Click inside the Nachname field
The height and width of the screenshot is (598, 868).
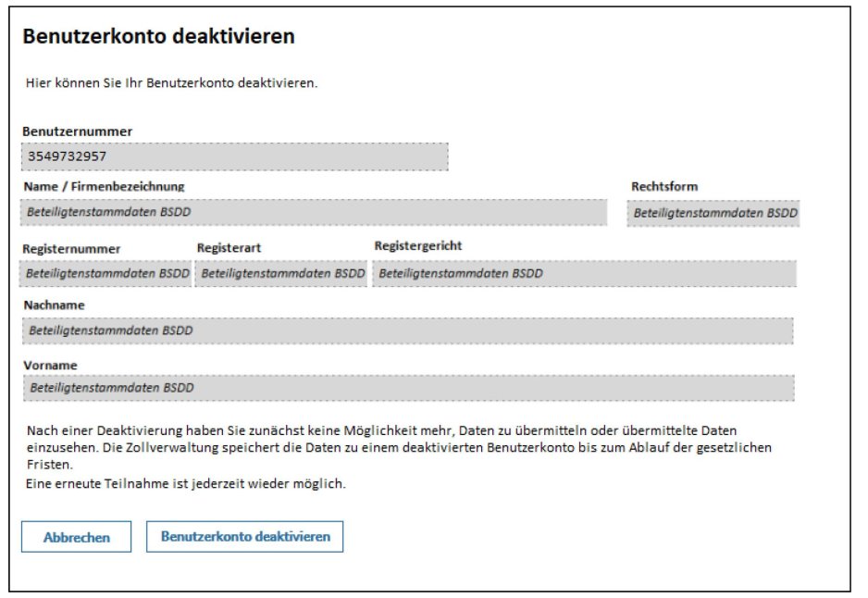click(x=407, y=330)
